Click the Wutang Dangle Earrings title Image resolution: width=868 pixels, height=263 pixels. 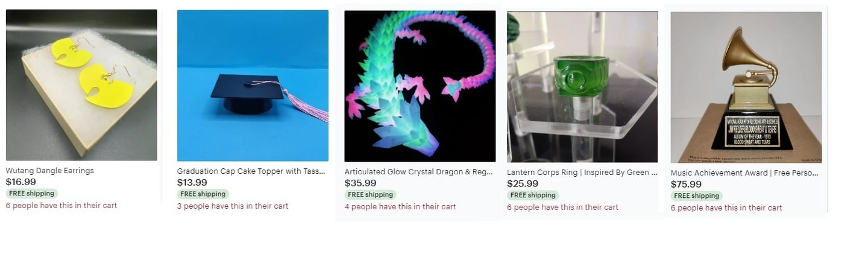(x=50, y=171)
